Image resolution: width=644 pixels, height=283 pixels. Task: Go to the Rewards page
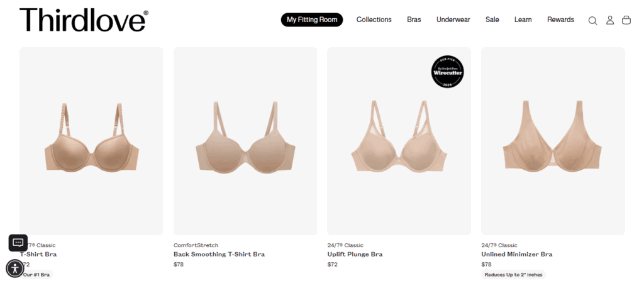560,19
